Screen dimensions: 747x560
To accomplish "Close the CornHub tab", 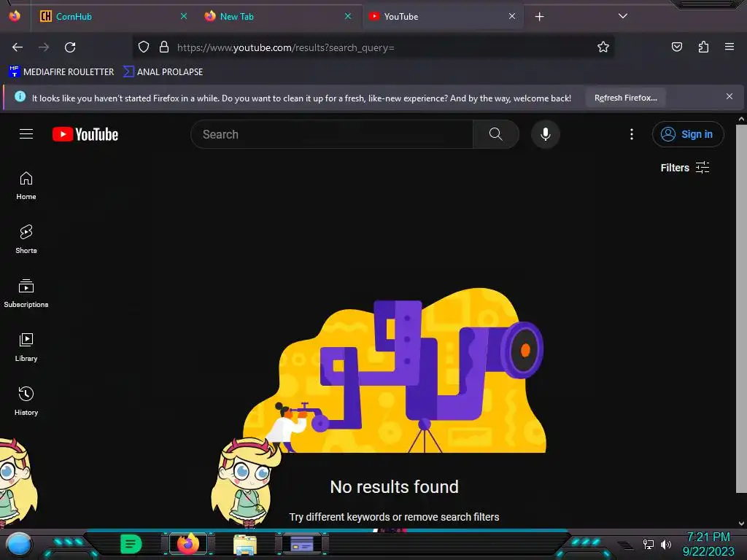I will pyautogui.click(x=184, y=16).
